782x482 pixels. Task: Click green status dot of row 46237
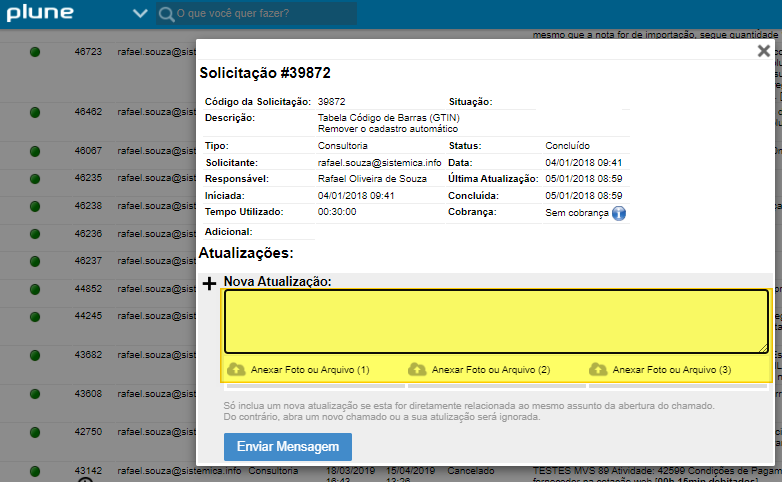pos(35,261)
